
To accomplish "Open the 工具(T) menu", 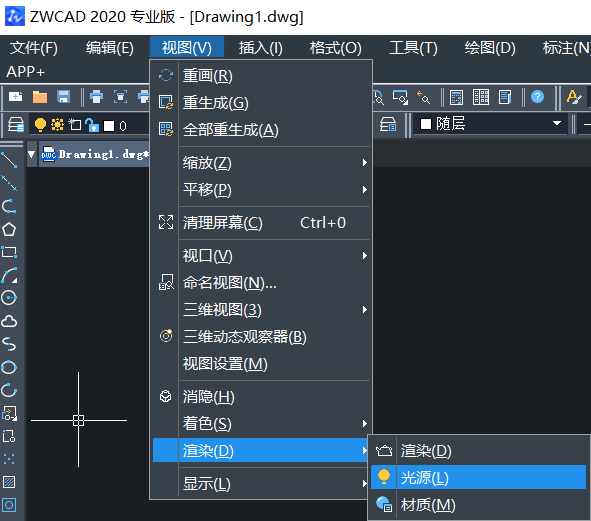I will coord(413,48).
